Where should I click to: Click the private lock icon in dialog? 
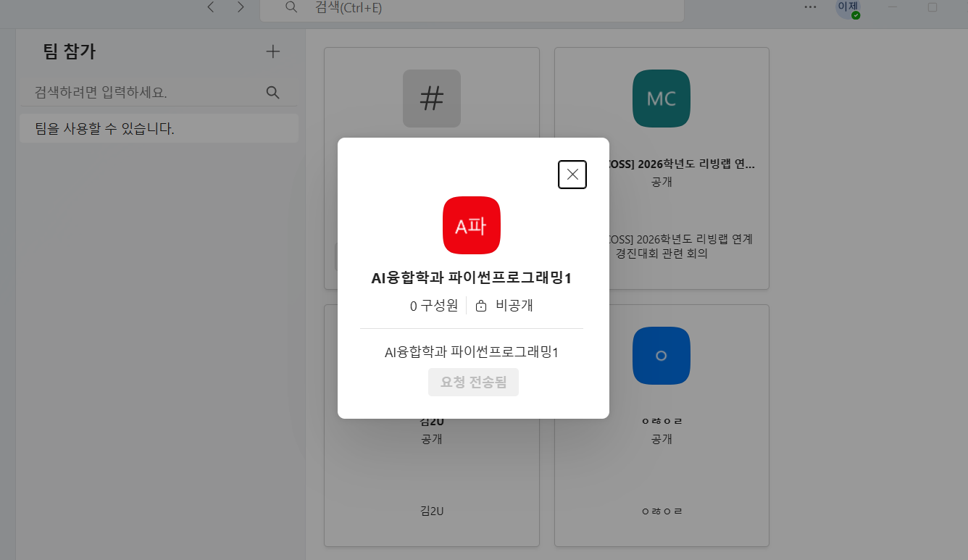click(481, 306)
